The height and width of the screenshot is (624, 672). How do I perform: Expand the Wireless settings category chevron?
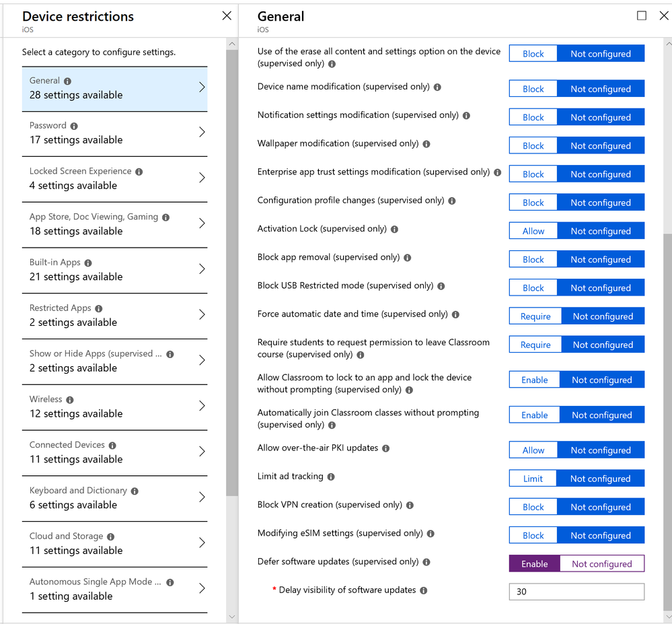click(202, 406)
